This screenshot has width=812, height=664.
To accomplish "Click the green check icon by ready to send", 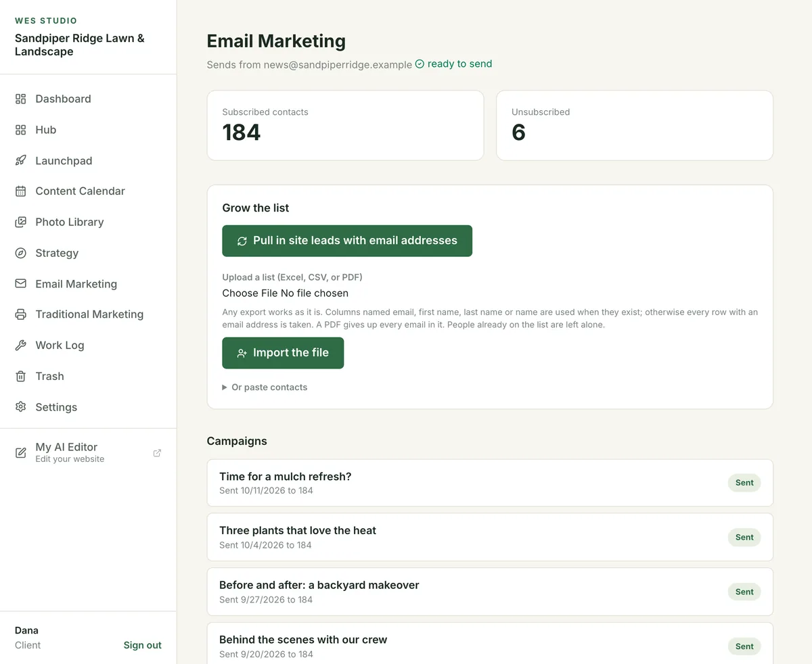I will pyautogui.click(x=420, y=64).
